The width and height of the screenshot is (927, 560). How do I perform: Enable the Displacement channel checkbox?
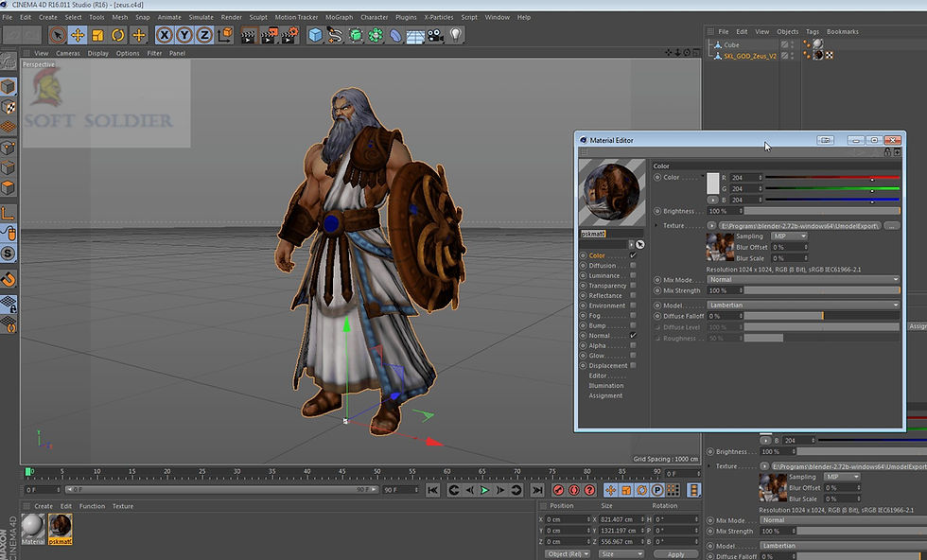pos(633,365)
